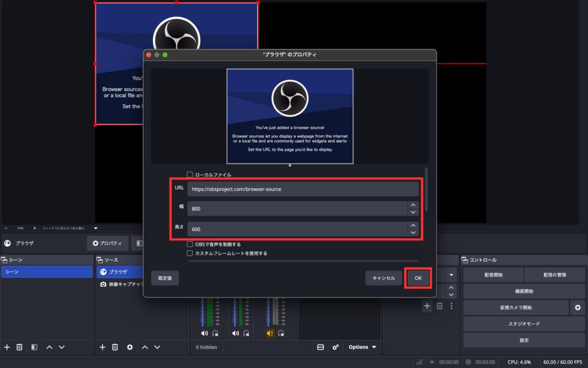Increase 高さ value with the up arrow
This screenshot has width=588, height=368.
click(x=413, y=225)
